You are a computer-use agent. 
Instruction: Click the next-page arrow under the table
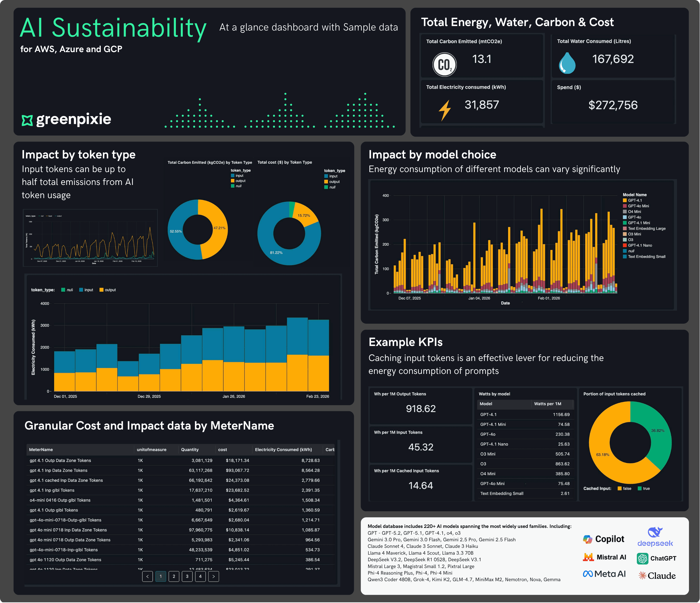click(x=213, y=577)
